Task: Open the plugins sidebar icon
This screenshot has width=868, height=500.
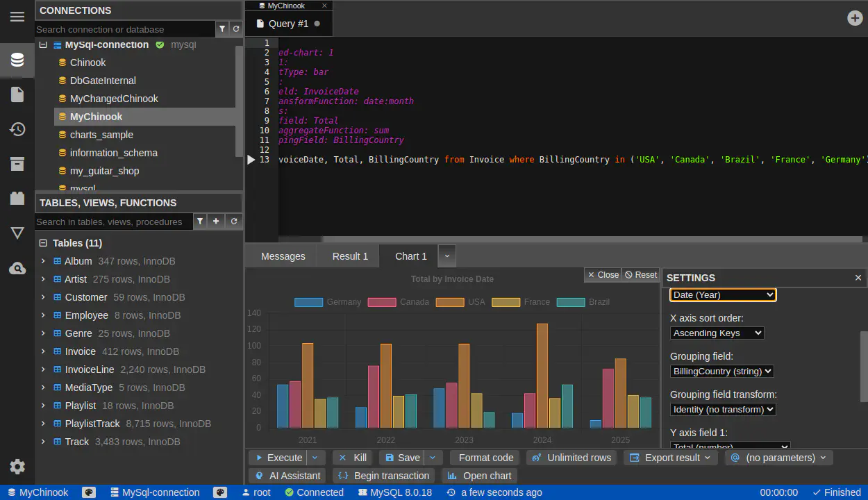Action: (17, 199)
